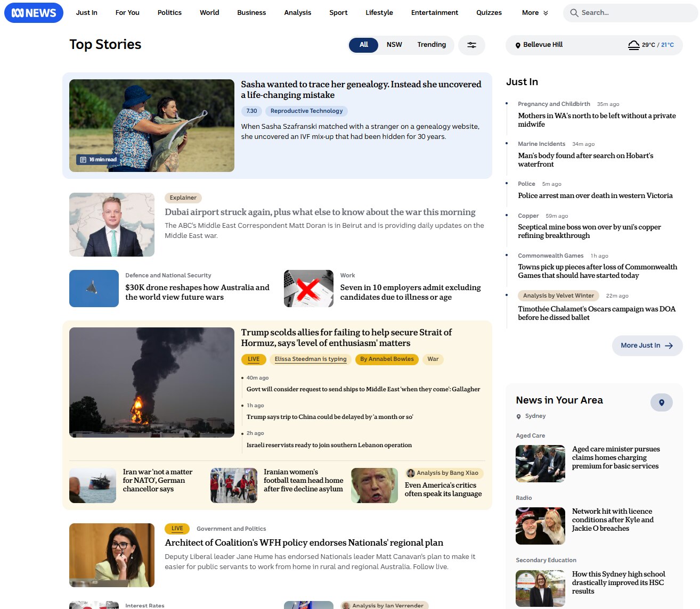Open the Quizzes nav item
This screenshot has height=609, width=700.
click(489, 13)
